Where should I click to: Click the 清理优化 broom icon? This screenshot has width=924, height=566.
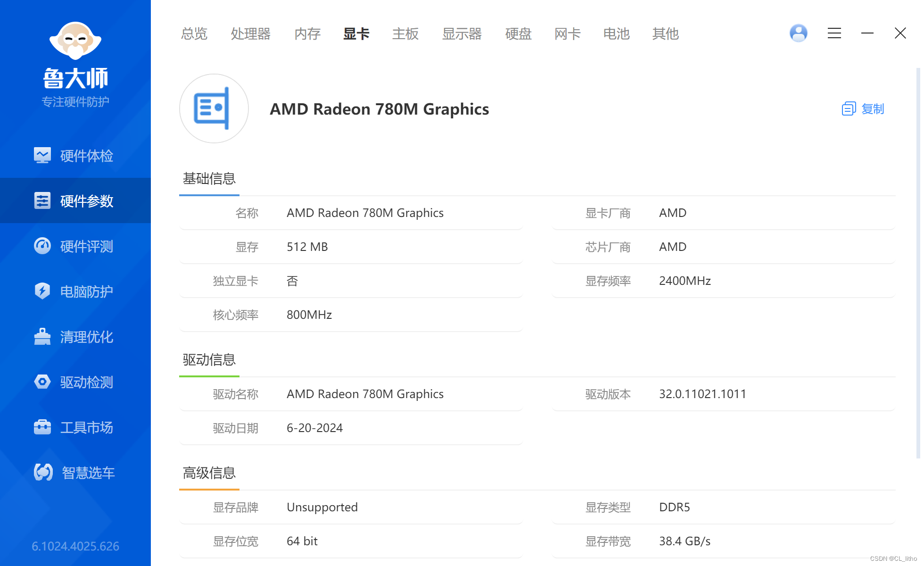click(x=42, y=337)
